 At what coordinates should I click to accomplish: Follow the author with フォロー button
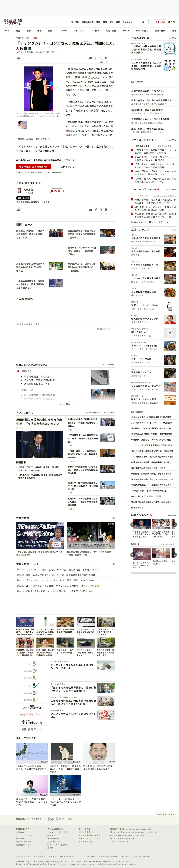[x=57, y=191]
